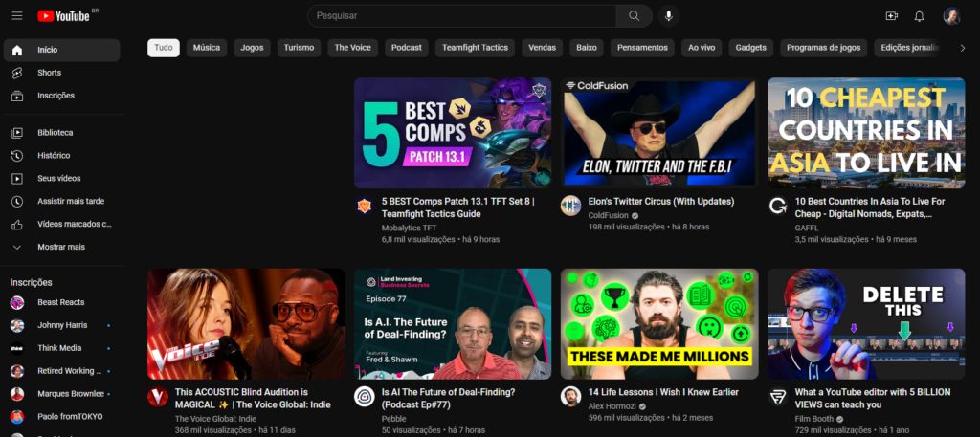Expand Mostrar mais in sidebar

(62, 248)
